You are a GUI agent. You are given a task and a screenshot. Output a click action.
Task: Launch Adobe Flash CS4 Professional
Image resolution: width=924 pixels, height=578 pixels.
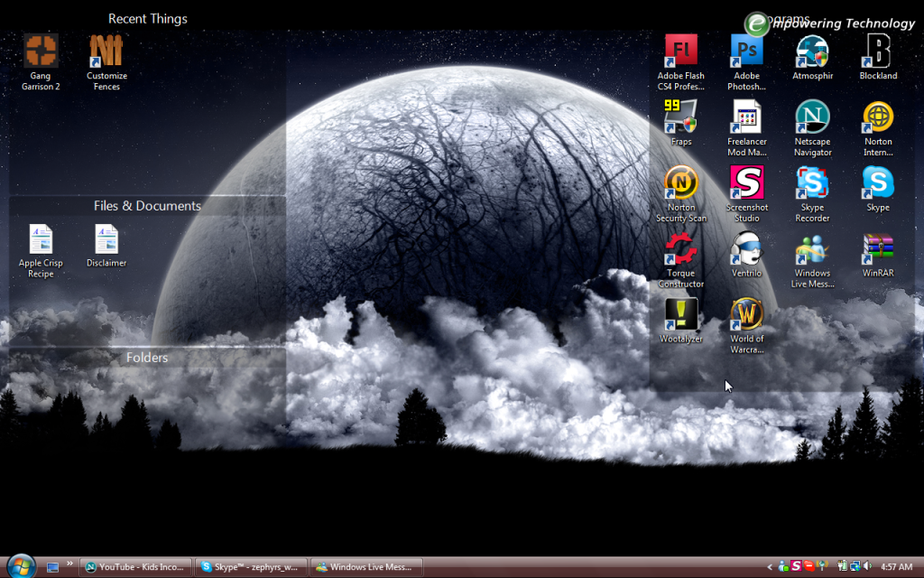681,61
